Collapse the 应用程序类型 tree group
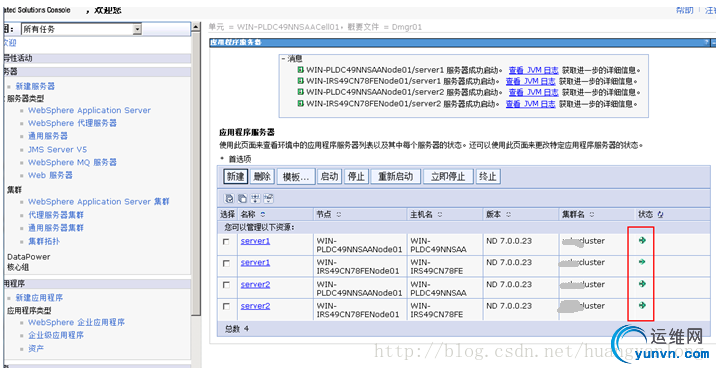The width and height of the screenshot is (716, 371). [29, 311]
